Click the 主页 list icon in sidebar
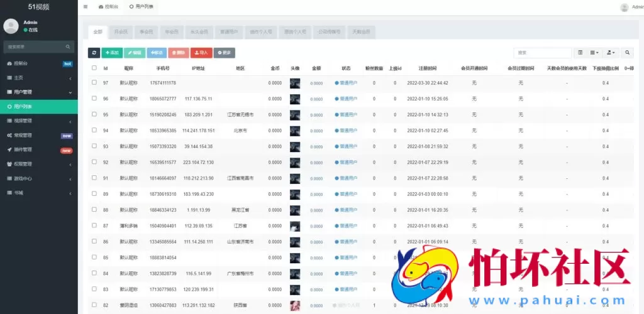 coord(9,78)
